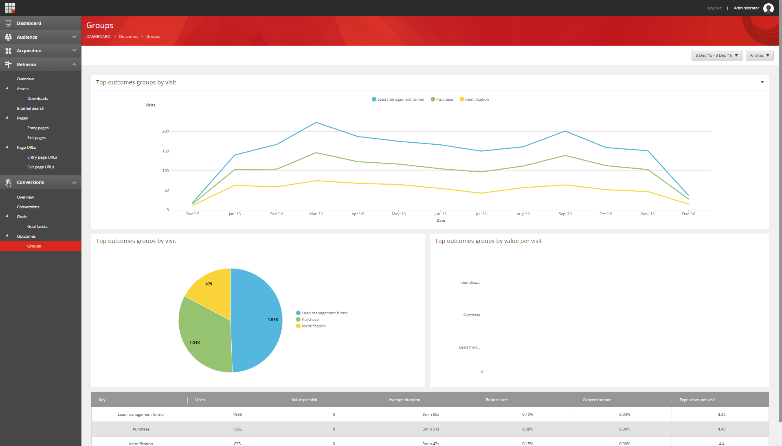Select Entry pages in sidebar
Image resolution: width=782 pixels, height=446 pixels.
[x=38, y=128]
